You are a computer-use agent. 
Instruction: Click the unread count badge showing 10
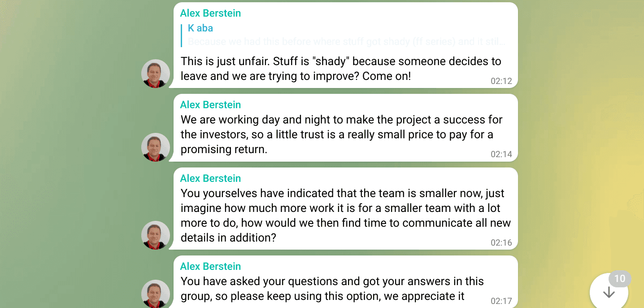click(x=619, y=279)
